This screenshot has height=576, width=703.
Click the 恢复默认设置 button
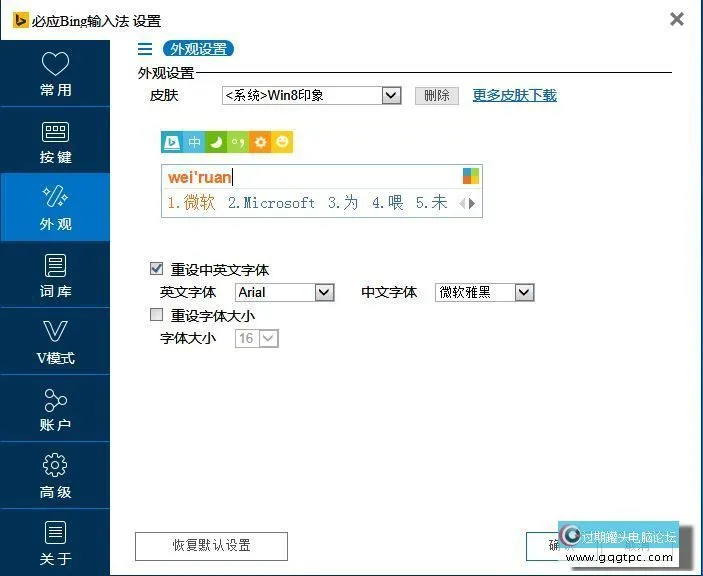click(x=211, y=546)
